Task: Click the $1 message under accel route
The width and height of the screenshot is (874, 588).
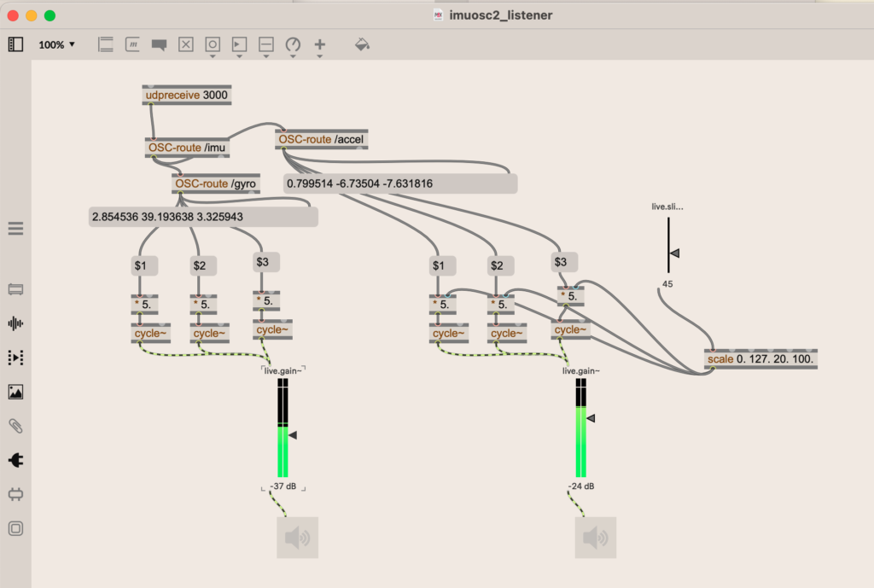Action: tap(443, 266)
